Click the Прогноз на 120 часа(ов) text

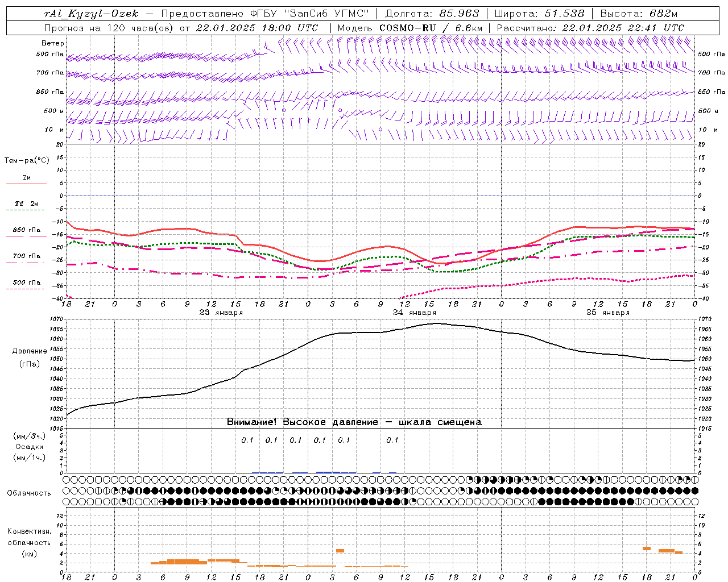pos(109,28)
